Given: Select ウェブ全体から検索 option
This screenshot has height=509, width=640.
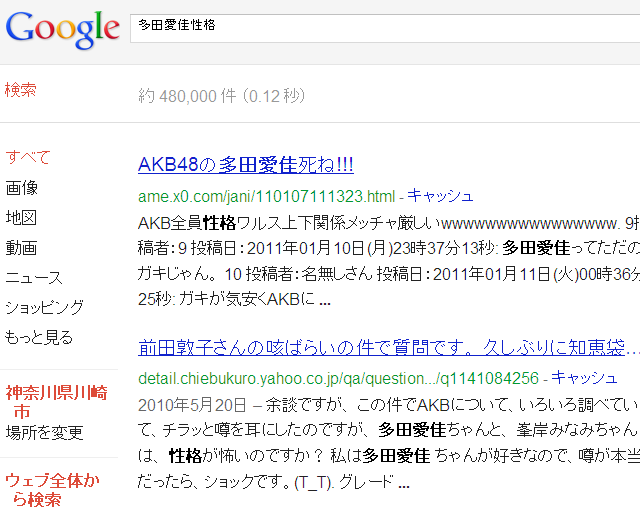Looking at the screenshot, I should [52, 489].
